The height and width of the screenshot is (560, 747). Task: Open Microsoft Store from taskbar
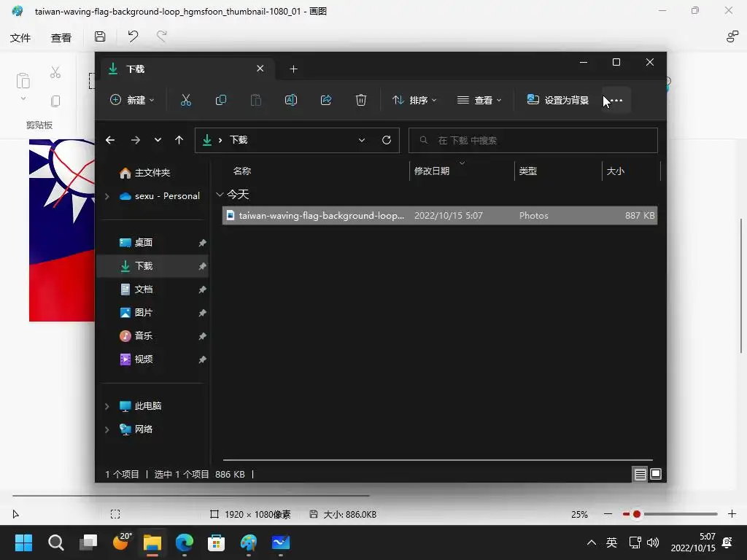click(x=216, y=542)
